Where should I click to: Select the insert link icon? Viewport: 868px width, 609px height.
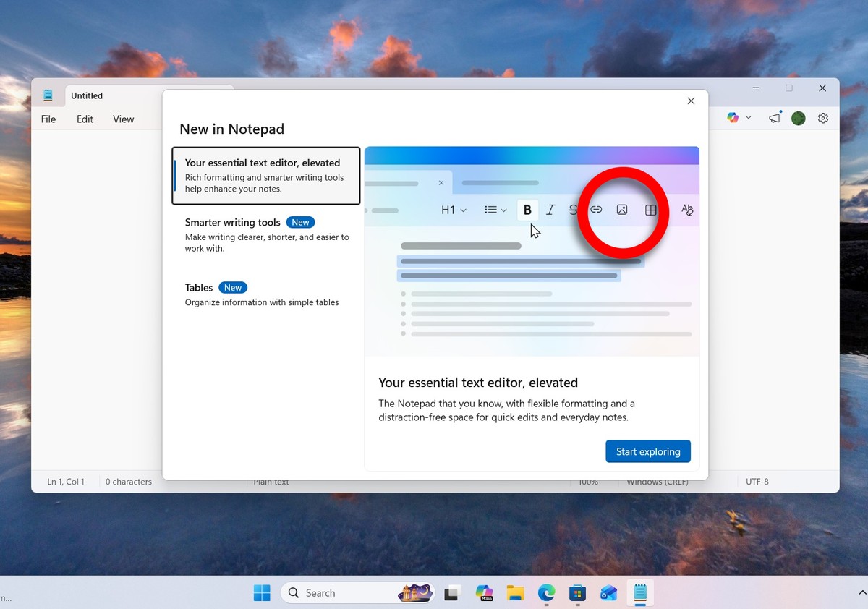point(596,209)
